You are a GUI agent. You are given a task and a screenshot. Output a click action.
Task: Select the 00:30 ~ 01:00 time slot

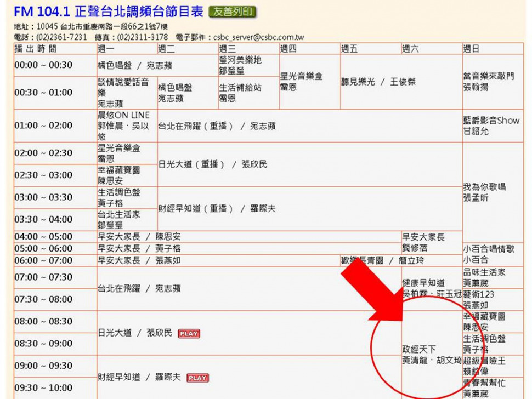pyautogui.click(x=55, y=93)
